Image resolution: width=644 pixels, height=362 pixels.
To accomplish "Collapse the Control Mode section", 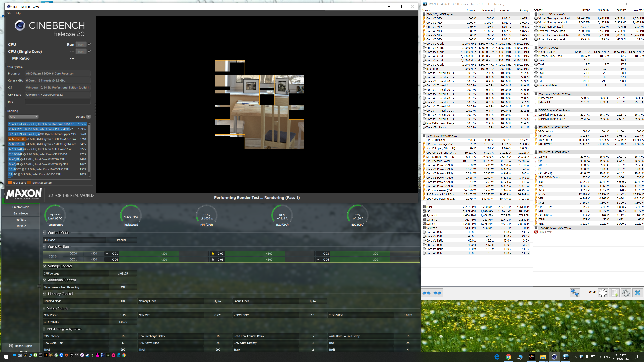I will [44, 233].
